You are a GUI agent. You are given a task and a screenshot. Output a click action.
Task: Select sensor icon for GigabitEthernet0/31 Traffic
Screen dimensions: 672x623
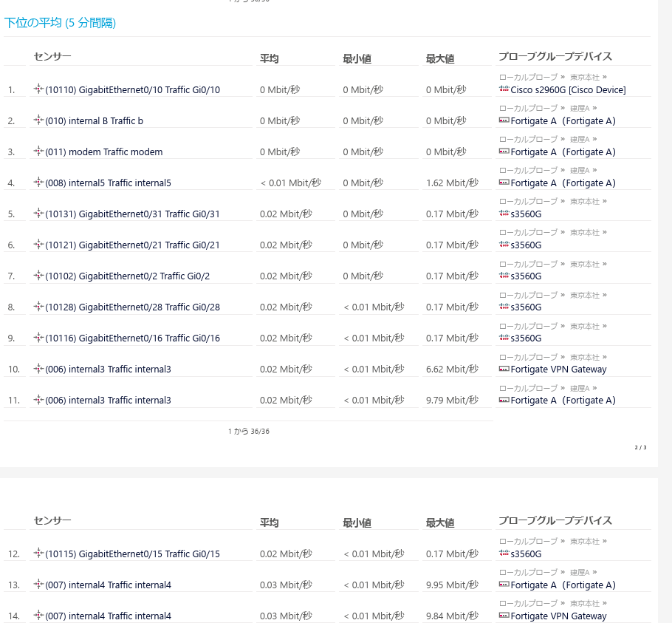[x=38, y=213]
